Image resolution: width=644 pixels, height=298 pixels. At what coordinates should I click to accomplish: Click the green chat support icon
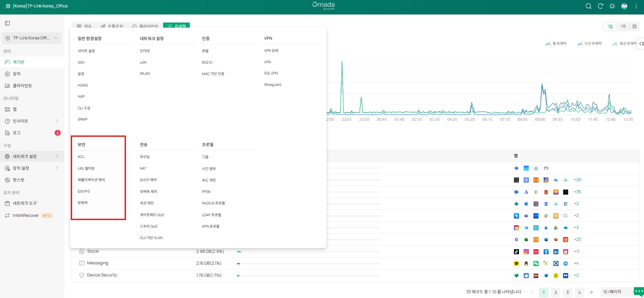638,291
